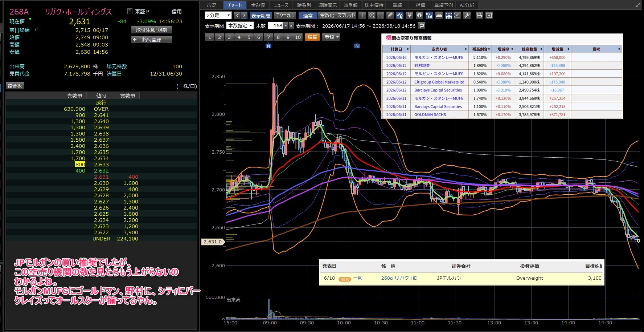This screenshot has height=332, width=644.
Task: Open the AI分析 tab
Action: [467, 5]
